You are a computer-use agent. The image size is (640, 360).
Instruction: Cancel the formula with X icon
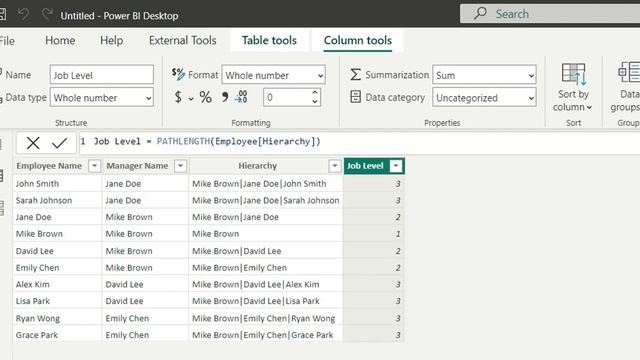[33, 143]
